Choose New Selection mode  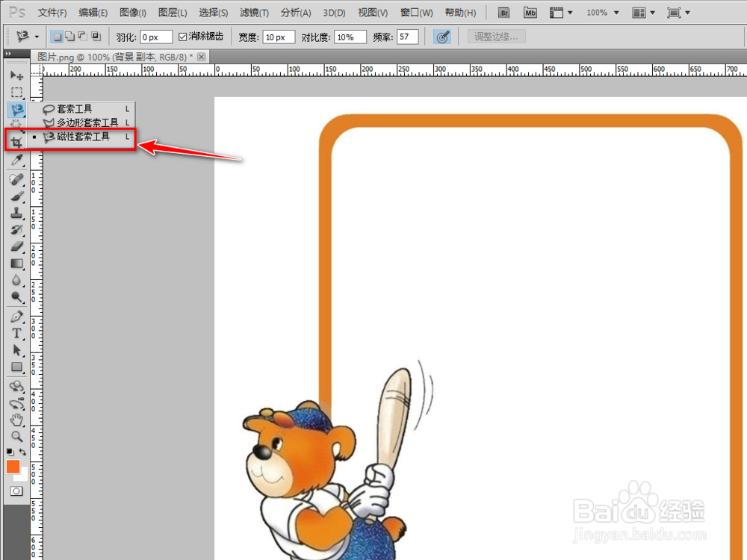58,37
